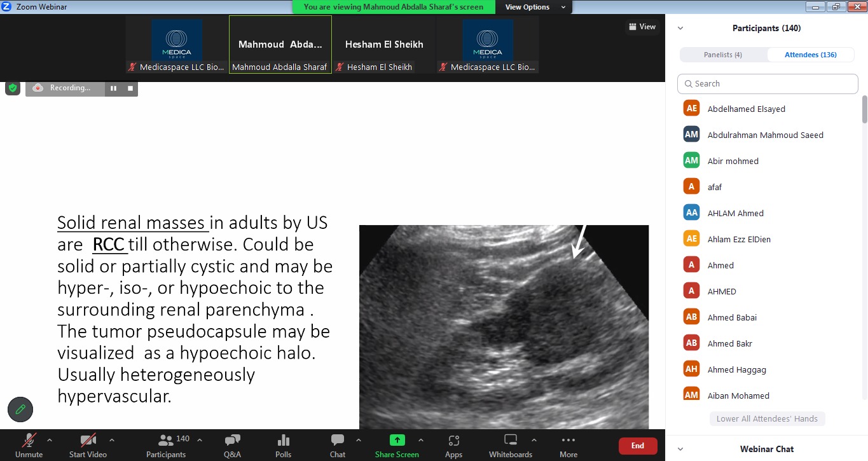The height and width of the screenshot is (461, 868).
Task: Expand the Webinar Chat section chevron
Action: (680, 449)
